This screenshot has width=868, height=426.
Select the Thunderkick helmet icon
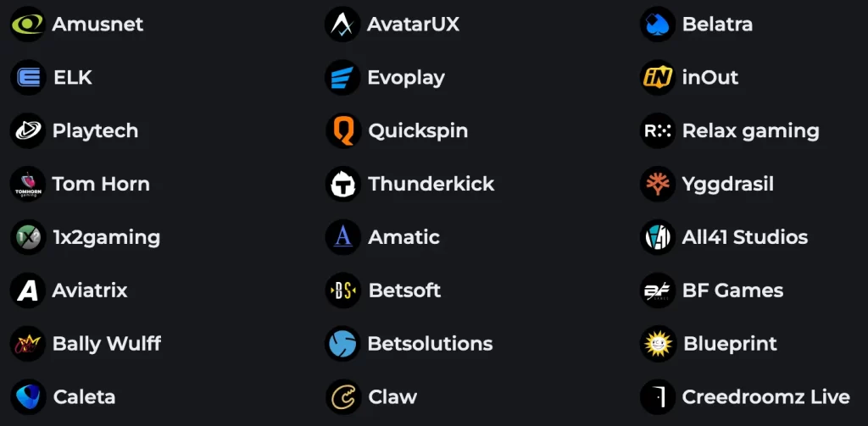tap(343, 184)
